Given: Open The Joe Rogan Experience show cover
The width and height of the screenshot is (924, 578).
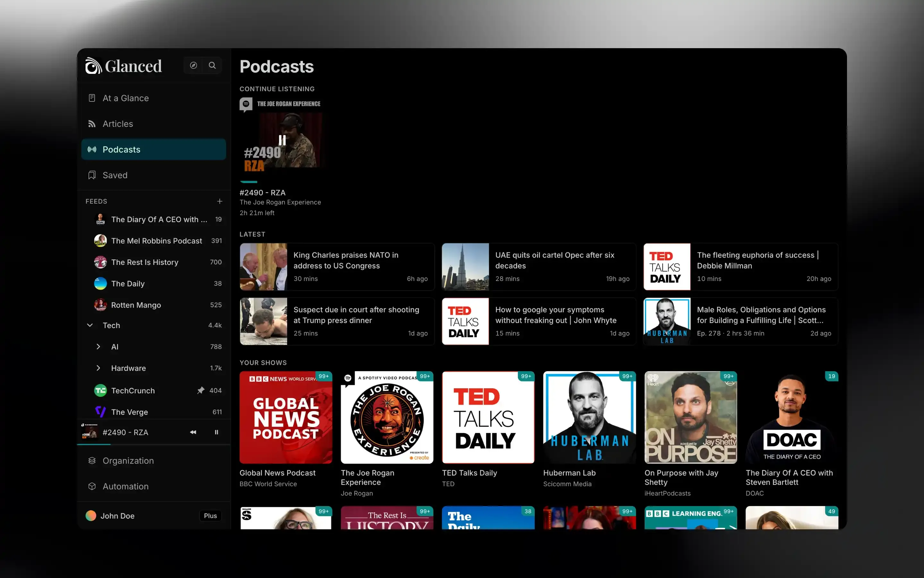Looking at the screenshot, I should pyautogui.click(x=387, y=417).
